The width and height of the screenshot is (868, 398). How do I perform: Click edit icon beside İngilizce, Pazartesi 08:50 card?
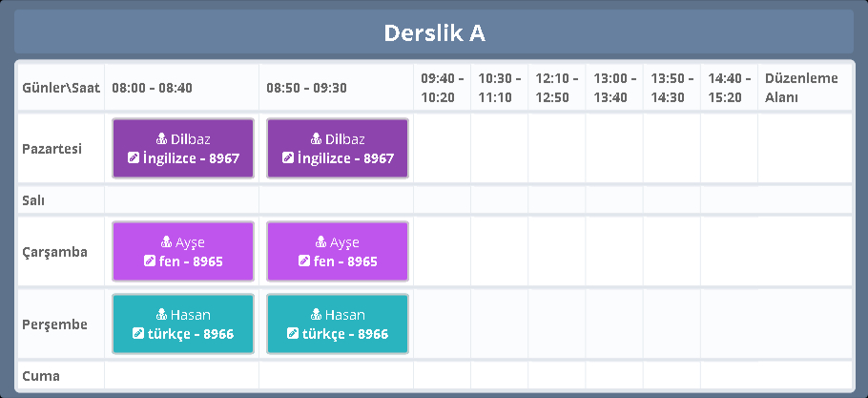(x=288, y=158)
